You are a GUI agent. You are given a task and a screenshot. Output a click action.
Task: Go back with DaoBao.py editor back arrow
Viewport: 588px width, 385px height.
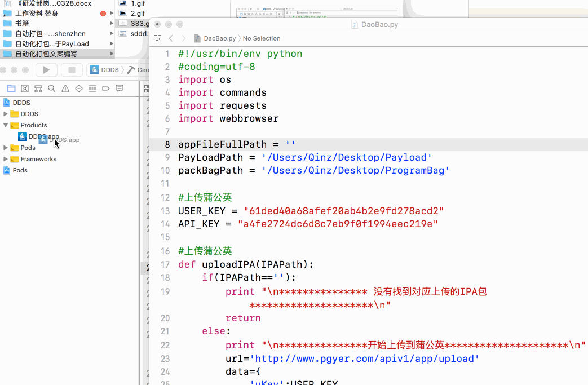click(171, 38)
